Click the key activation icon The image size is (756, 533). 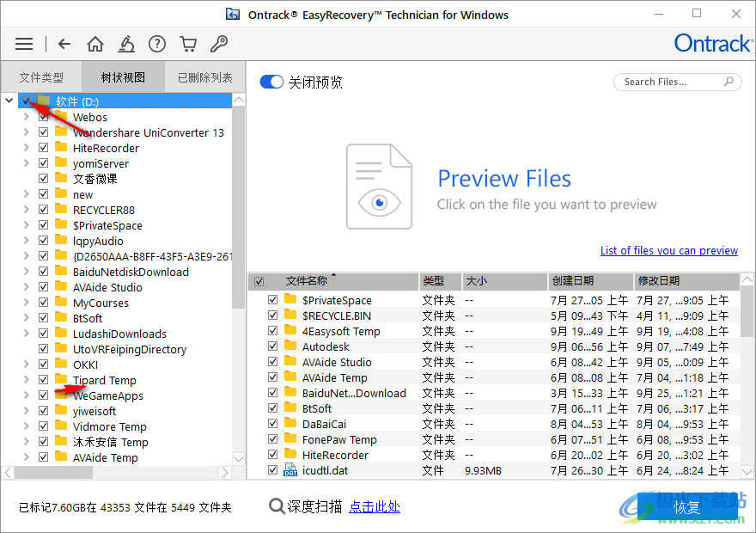219,44
